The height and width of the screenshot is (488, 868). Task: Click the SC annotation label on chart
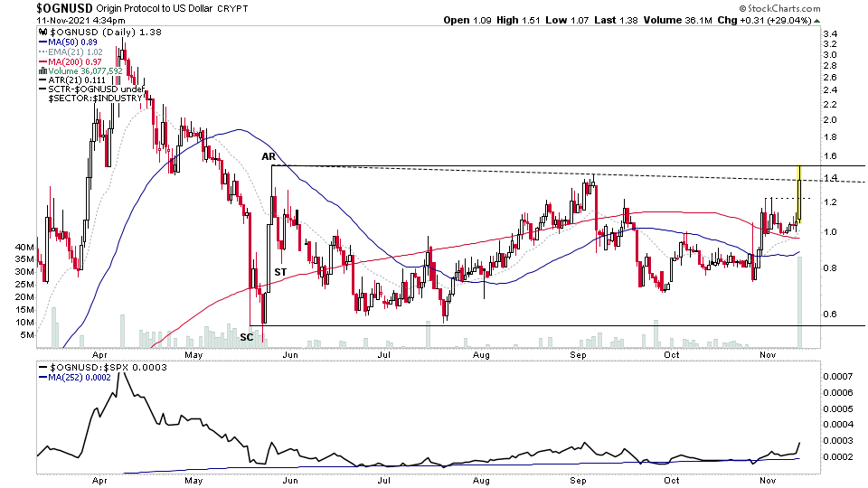point(246,337)
